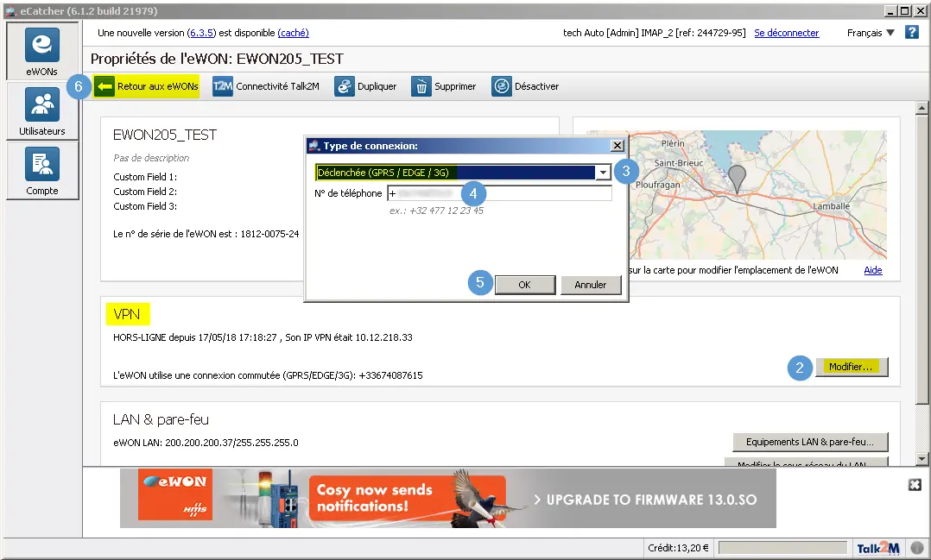This screenshot has height=560, width=931.
Task: Click the serial number 1812-0075-24 text
Action: click(269, 235)
